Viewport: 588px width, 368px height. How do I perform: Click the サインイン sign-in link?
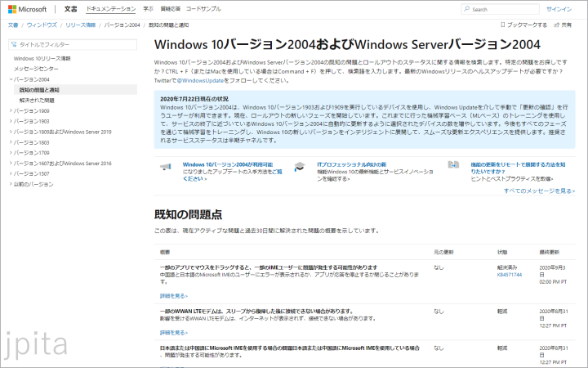(x=559, y=9)
